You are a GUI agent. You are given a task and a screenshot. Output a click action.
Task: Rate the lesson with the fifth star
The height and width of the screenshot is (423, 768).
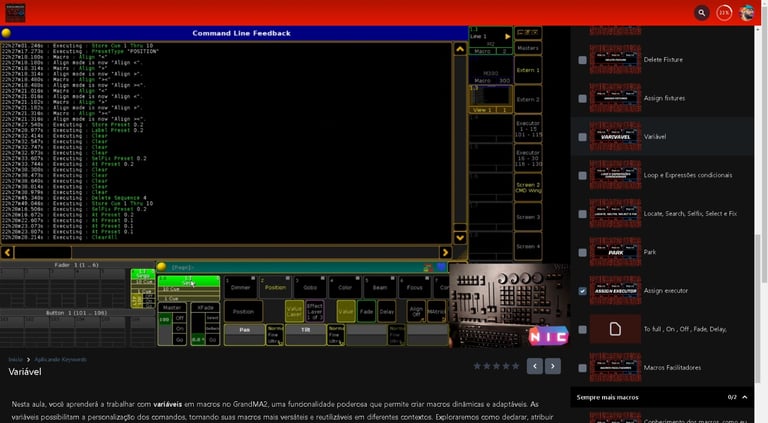[515, 366]
